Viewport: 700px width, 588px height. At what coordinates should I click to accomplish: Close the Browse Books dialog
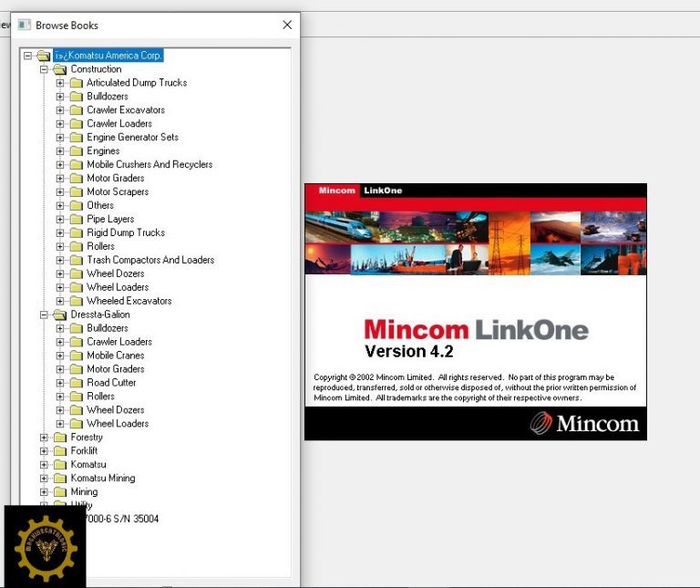288,25
